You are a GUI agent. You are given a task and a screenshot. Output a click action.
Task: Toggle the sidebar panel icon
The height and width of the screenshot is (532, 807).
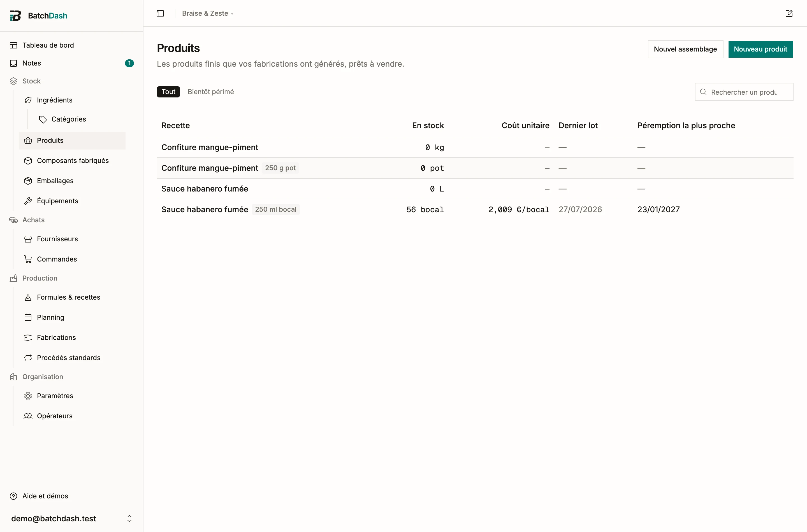coord(160,13)
